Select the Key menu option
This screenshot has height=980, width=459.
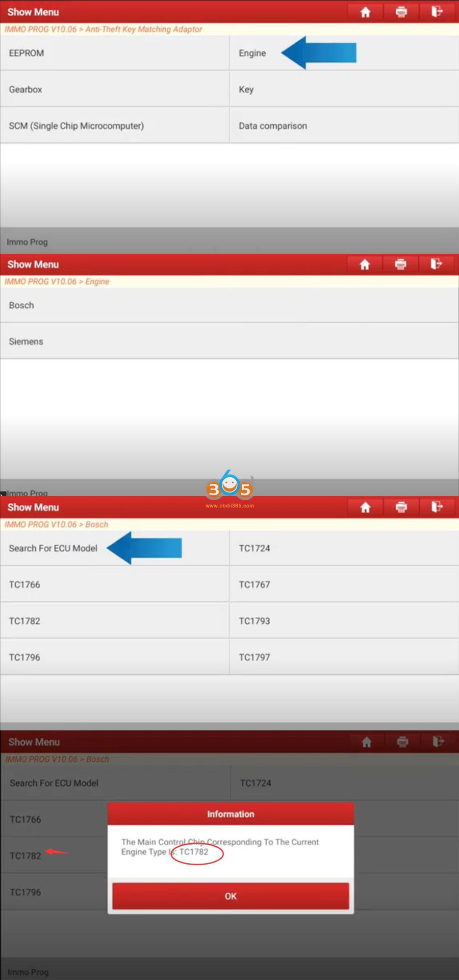click(344, 89)
